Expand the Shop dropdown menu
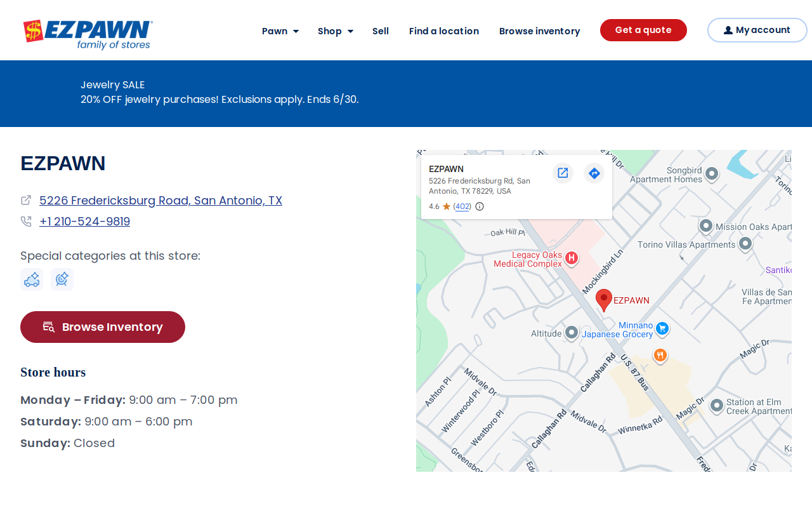Screen dimensions: 812x508 pyautogui.click(x=336, y=31)
